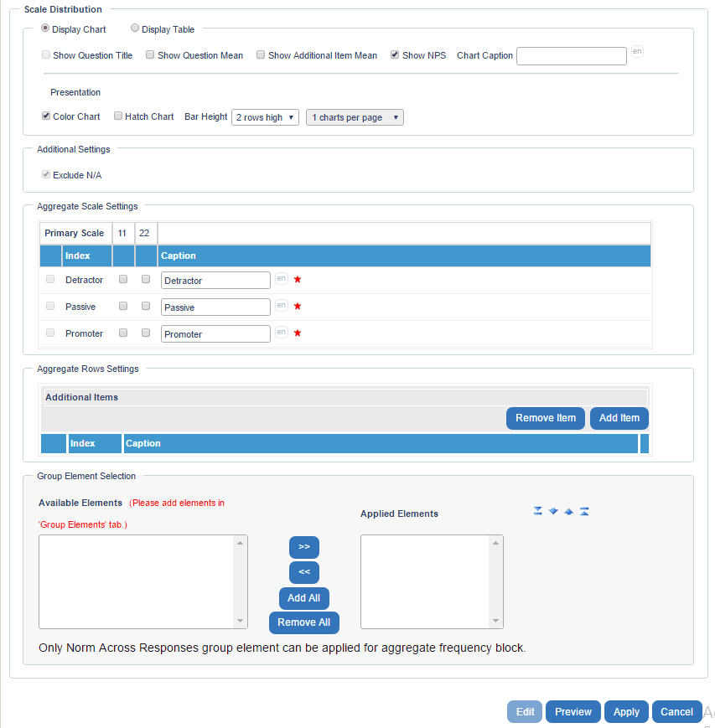Move applied element to bottom icon
The width and height of the screenshot is (715, 728).
pos(537,511)
